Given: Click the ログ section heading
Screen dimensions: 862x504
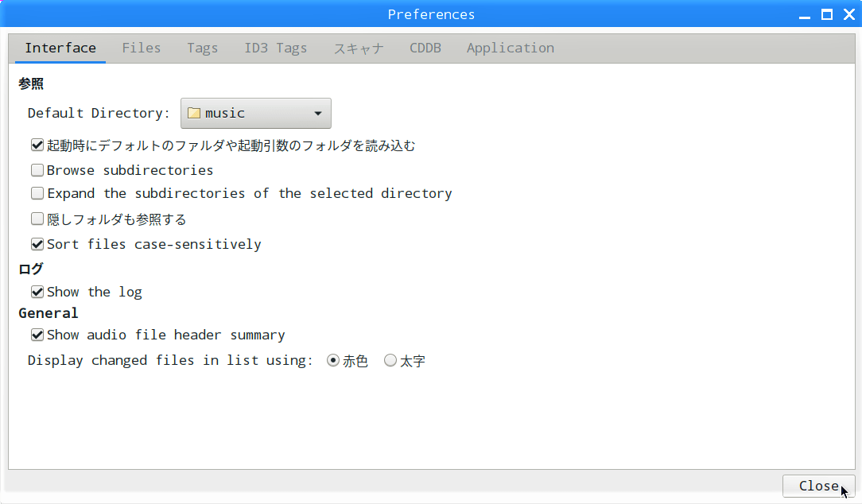Looking at the screenshot, I should click(31, 269).
